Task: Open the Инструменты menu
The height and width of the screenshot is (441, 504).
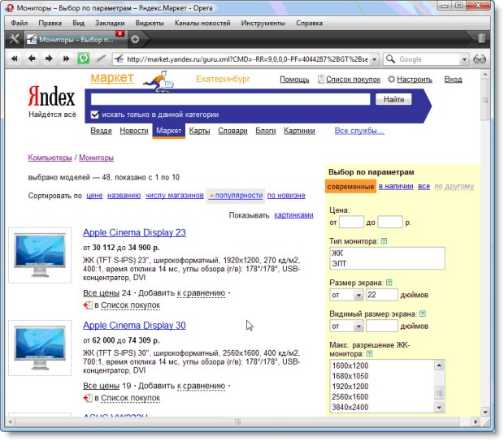Action: [263, 23]
